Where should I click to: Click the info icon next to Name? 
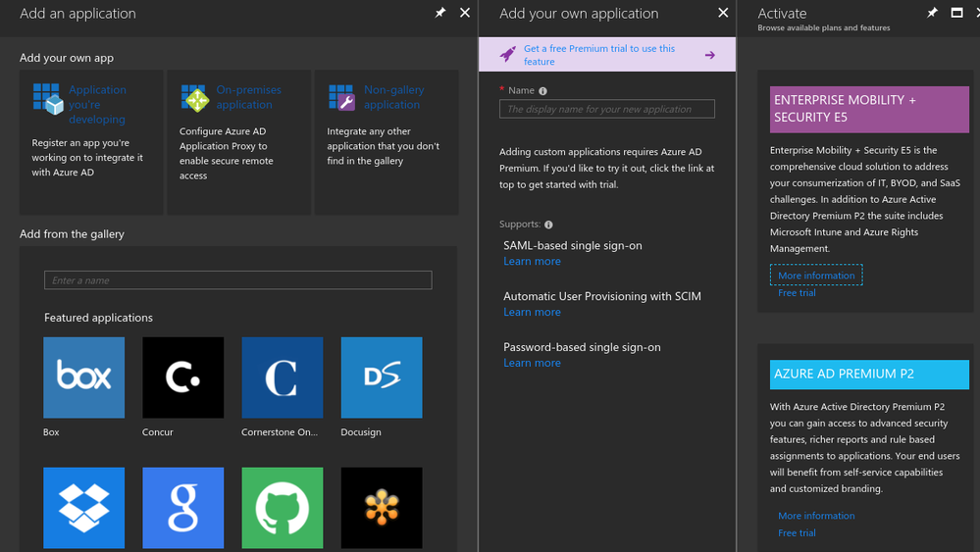pyautogui.click(x=542, y=91)
